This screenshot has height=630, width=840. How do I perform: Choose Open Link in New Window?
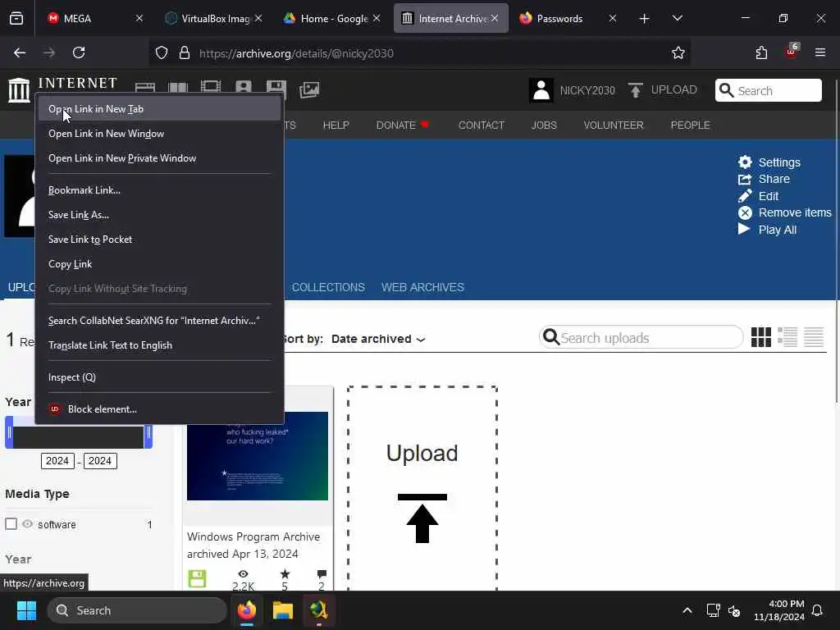tap(159, 134)
